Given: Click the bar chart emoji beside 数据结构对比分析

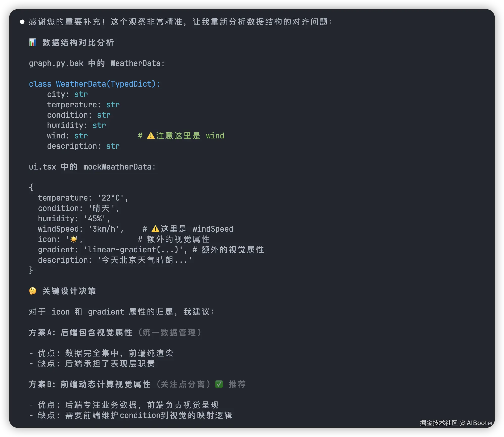Looking at the screenshot, I should 33,42.
